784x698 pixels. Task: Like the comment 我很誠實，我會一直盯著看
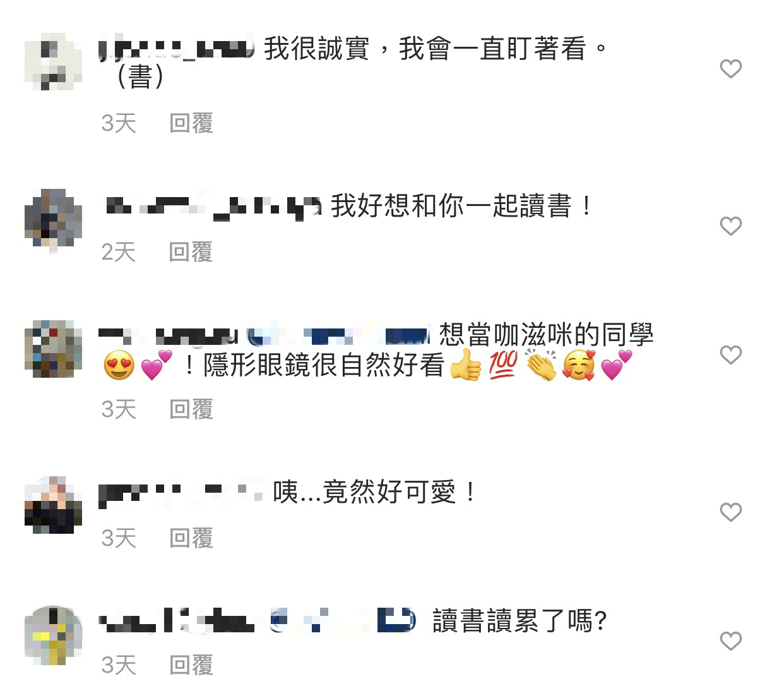pyautogui.click(x=730, y=68)
